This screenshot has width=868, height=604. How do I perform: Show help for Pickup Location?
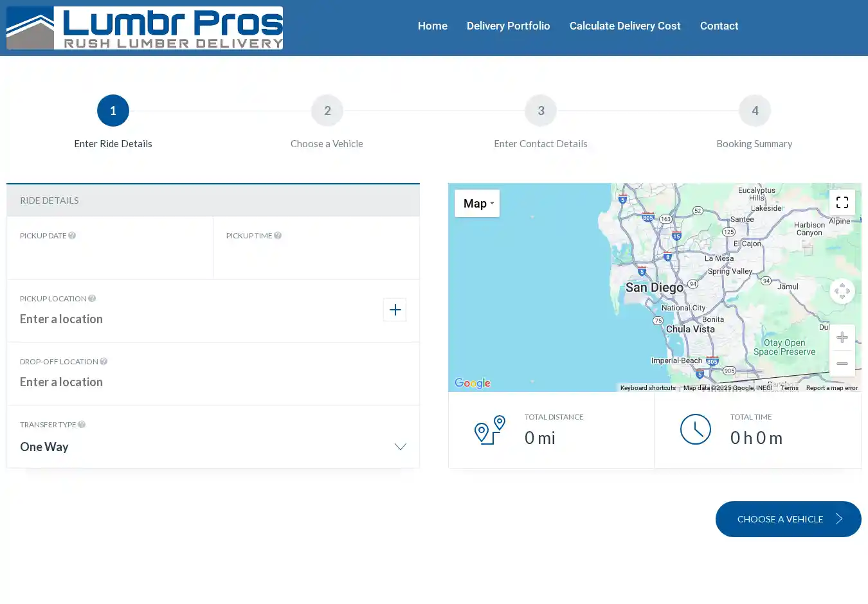92,299
